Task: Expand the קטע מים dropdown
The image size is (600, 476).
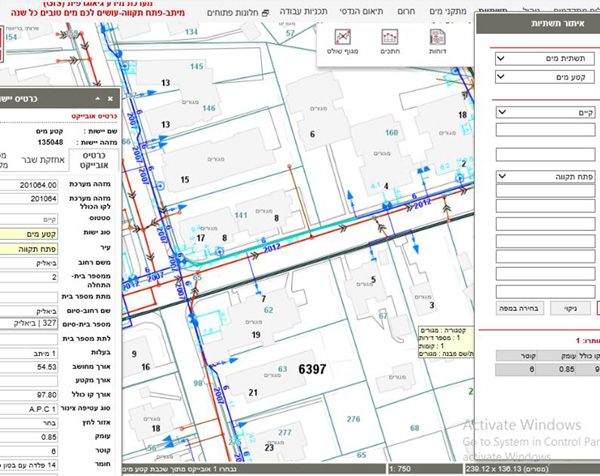Action: click(x=545, y=77)
